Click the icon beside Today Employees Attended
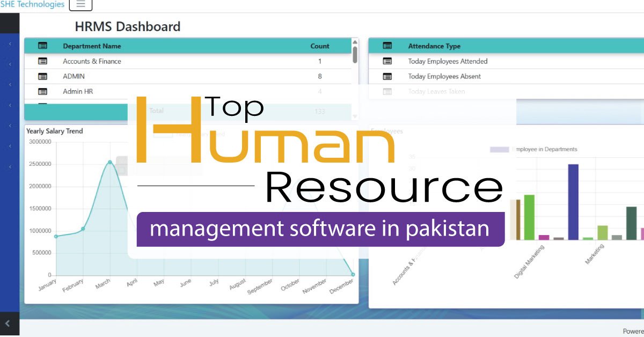644x337 pixels. (387, 61)
